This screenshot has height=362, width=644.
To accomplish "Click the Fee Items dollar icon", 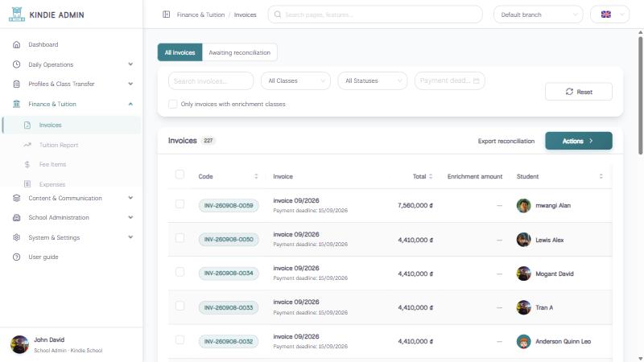I will [x=27, y=164].
